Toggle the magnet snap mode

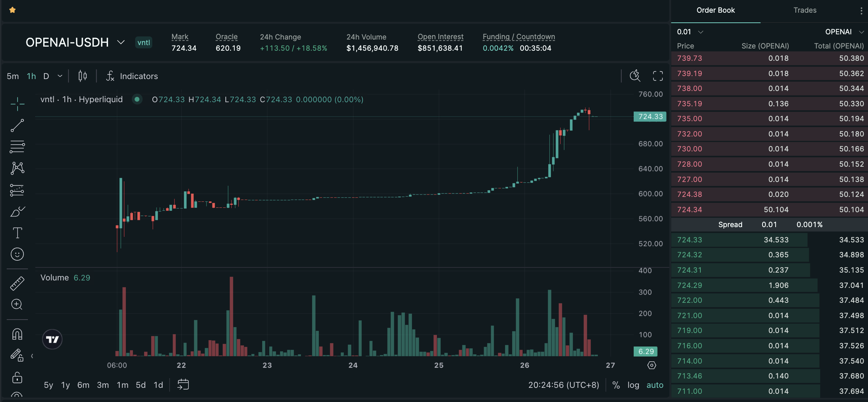[18, 334]
